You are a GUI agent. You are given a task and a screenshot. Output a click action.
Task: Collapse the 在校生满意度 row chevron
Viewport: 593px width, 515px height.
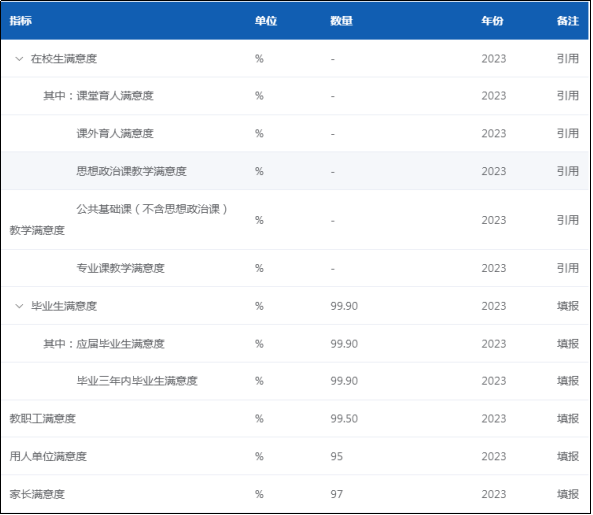pos(19,59)
